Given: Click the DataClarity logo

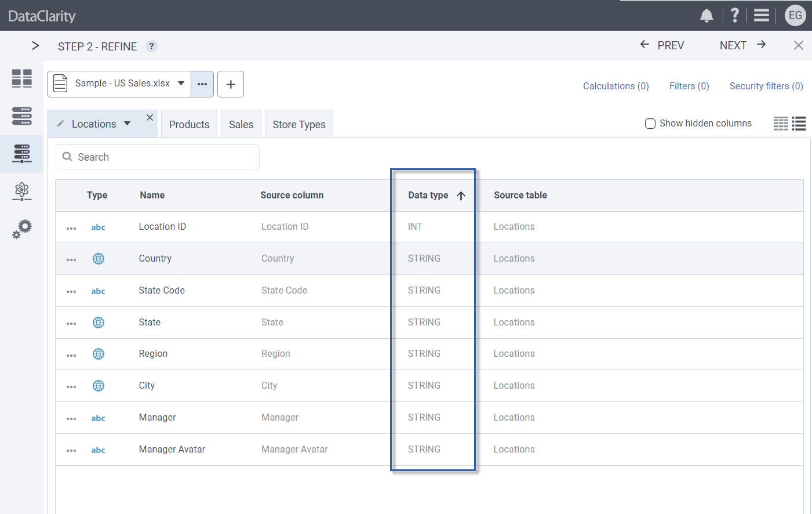Looking at the screenshot, I should tap(42, 16).
